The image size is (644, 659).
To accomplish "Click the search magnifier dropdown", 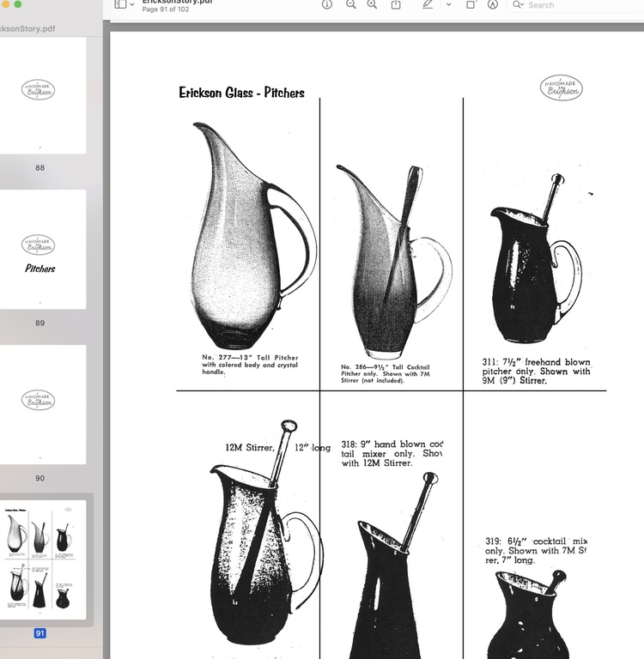I will 518,5.
